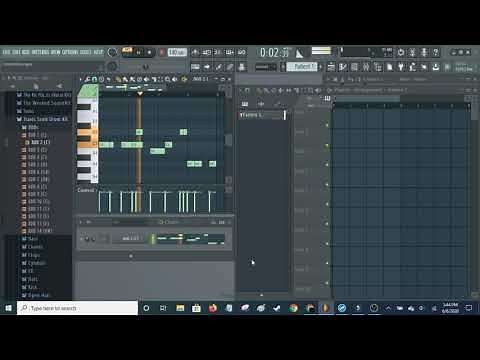This screenshot has height=360, width=480.
Task: Open the OPTIONS menu
Action: point(70,52)
